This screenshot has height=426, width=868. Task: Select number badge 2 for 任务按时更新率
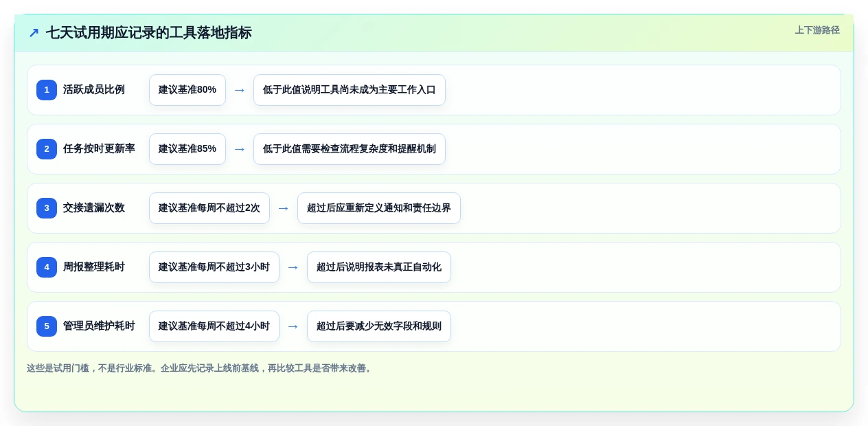pyautogui.click(x=47, y=149)
